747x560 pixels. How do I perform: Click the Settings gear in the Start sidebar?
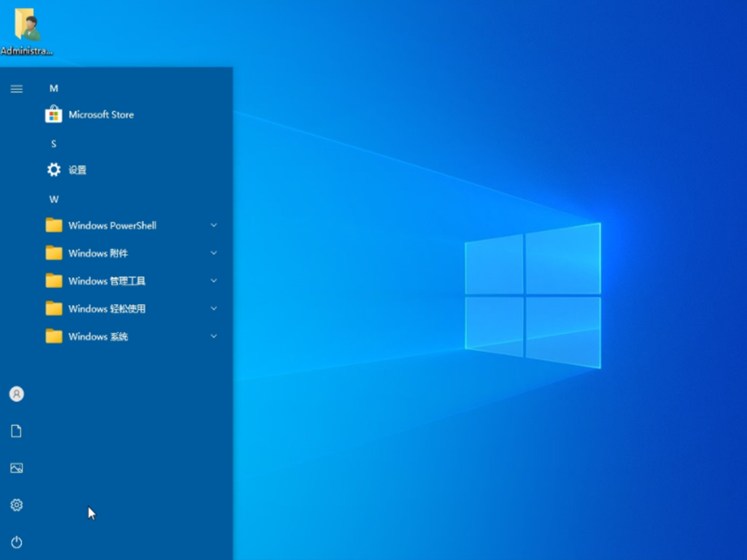point(16,505)
